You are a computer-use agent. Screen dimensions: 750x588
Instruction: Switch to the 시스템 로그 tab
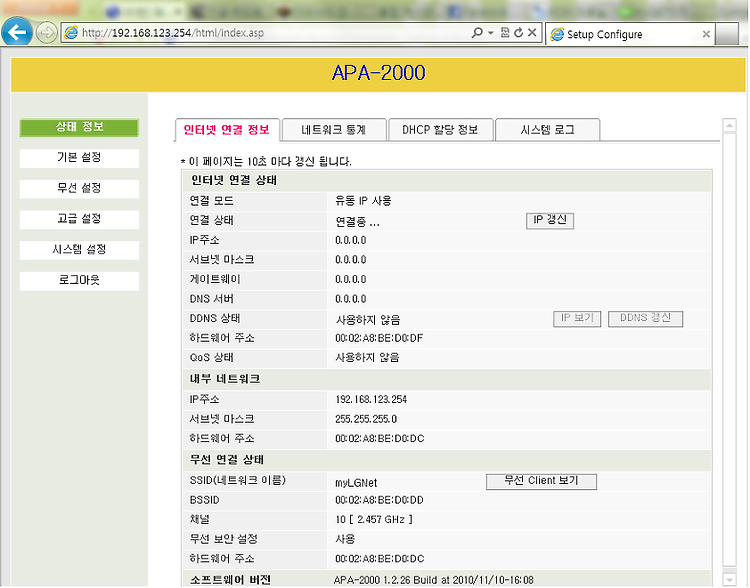tap(548, 130)
